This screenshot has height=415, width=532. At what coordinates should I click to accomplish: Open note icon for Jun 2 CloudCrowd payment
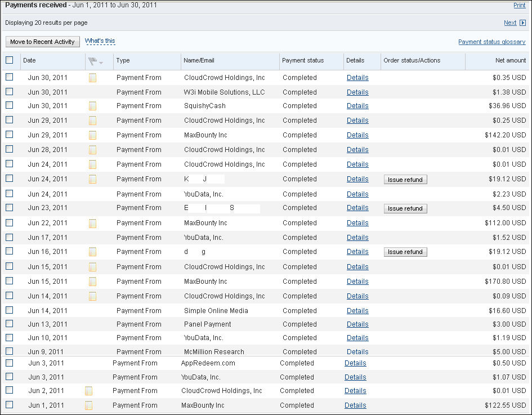[88, 391]
